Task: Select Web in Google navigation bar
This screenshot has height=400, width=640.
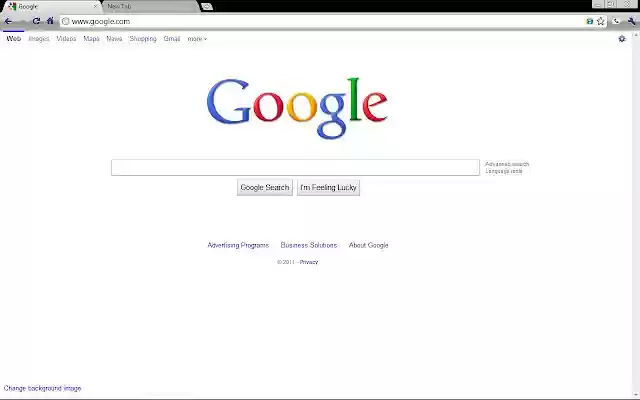Action: (13, 39)
